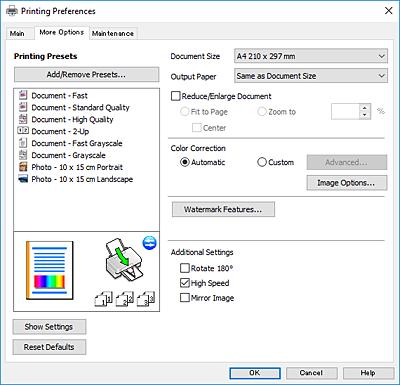
Task: Tick the Reduce/Enlarge Document checkbox
Action: pos(175,96)
